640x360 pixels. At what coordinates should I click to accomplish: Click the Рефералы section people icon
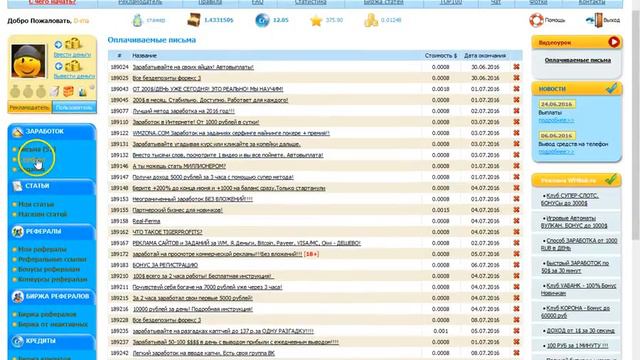pyautogui.click(x=17, y=232)
